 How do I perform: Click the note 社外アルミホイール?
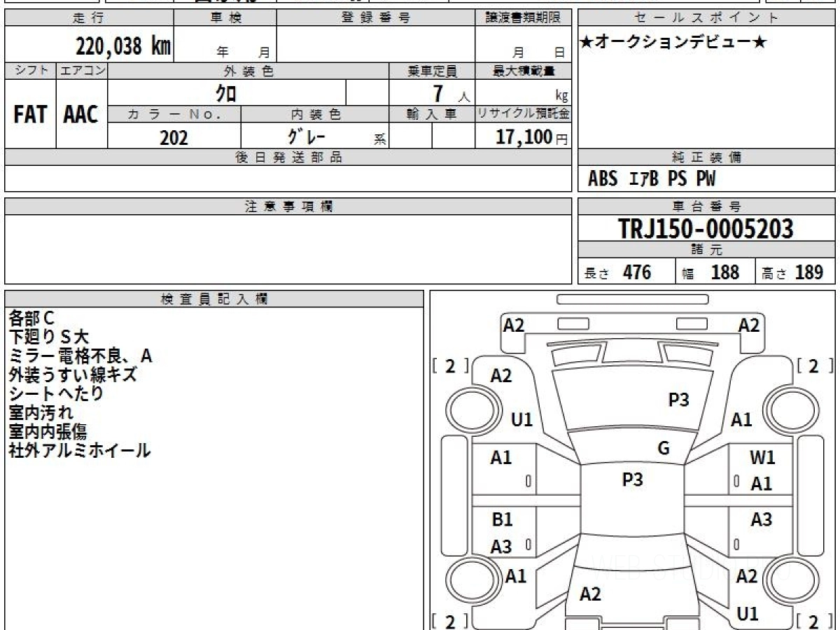pos(80,450)
